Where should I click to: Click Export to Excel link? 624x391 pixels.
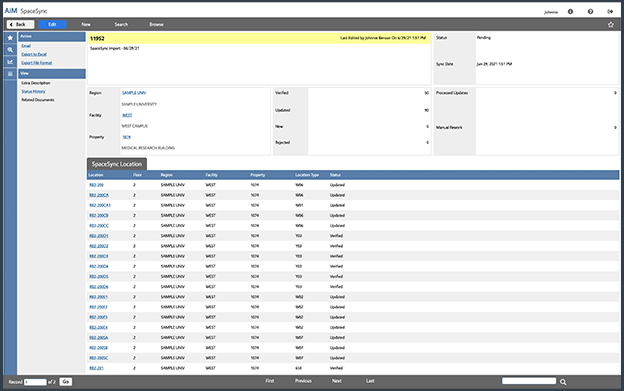tap(34, 54)
